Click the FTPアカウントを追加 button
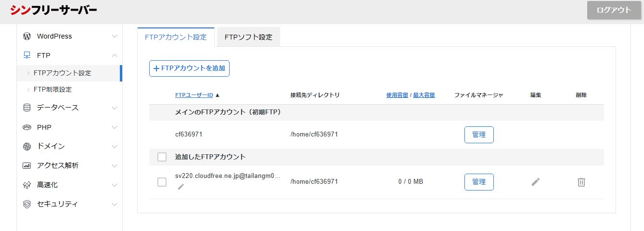This screenshot has width=644, height=231. click(x=189, y=68)
